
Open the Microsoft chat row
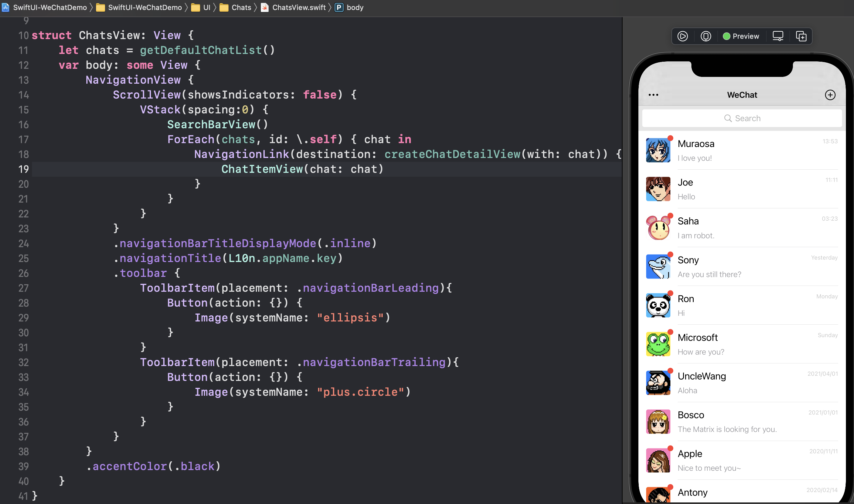[x=742, y=344]
